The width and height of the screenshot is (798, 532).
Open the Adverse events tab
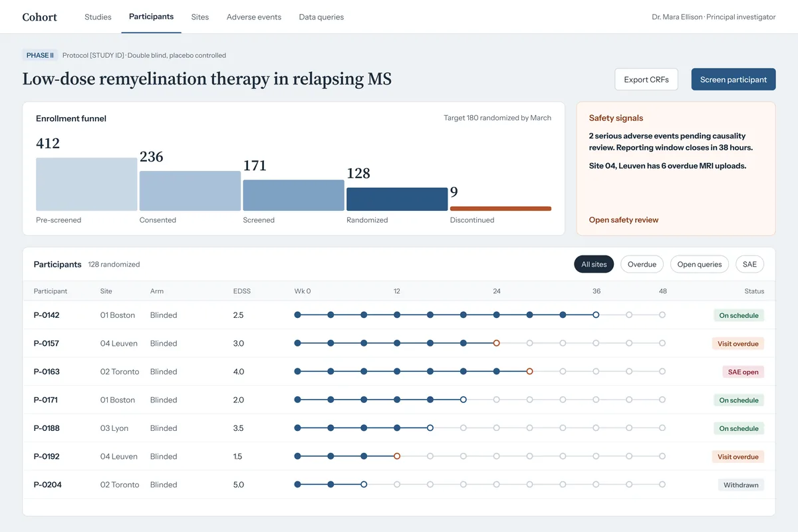tap(253, 17)
